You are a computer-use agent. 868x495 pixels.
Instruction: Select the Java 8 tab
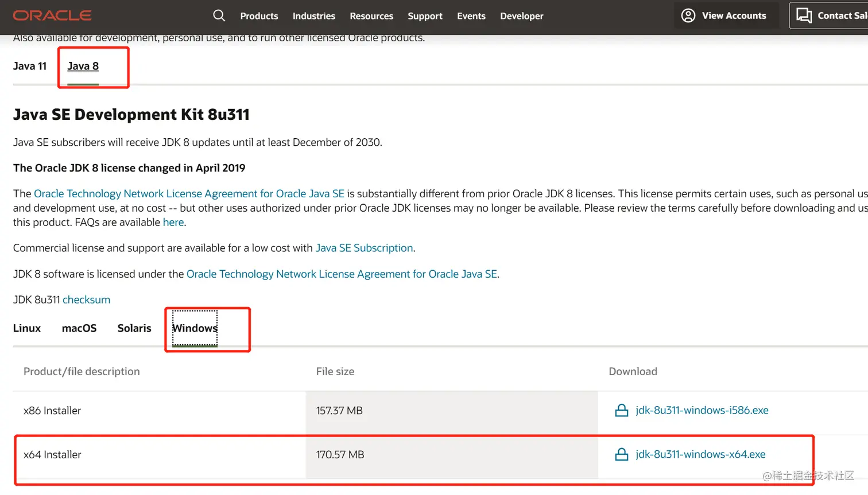(83, 66)
